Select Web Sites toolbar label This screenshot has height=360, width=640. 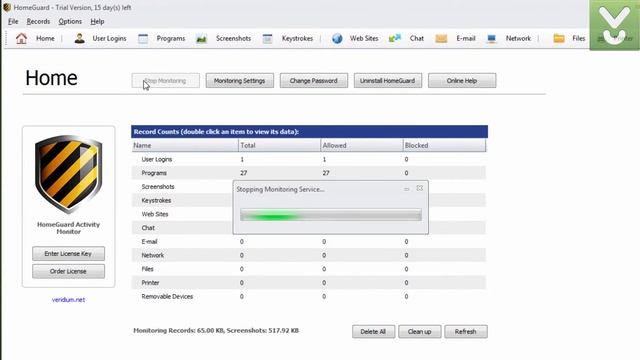click(364, 38)
